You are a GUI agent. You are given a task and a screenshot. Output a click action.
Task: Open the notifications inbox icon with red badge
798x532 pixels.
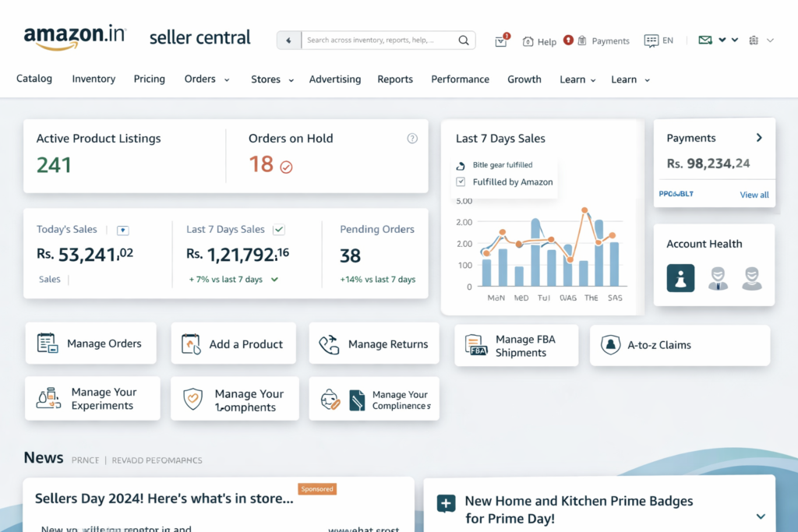pyautogui.click(x=502, y=41)
